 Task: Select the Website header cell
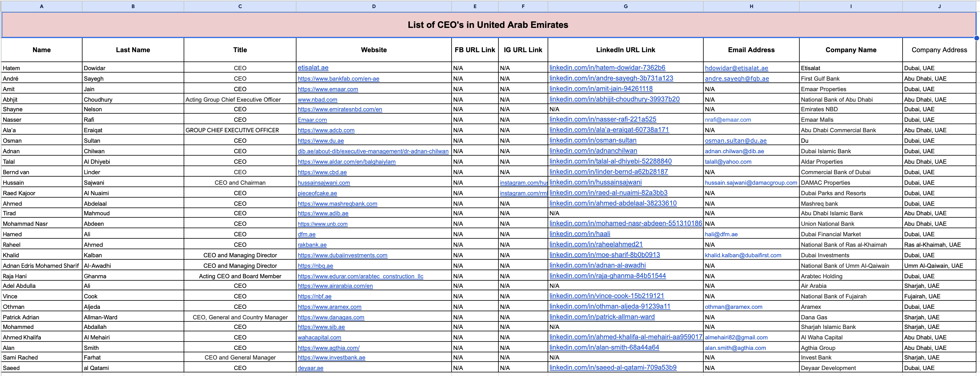[374, 50]
